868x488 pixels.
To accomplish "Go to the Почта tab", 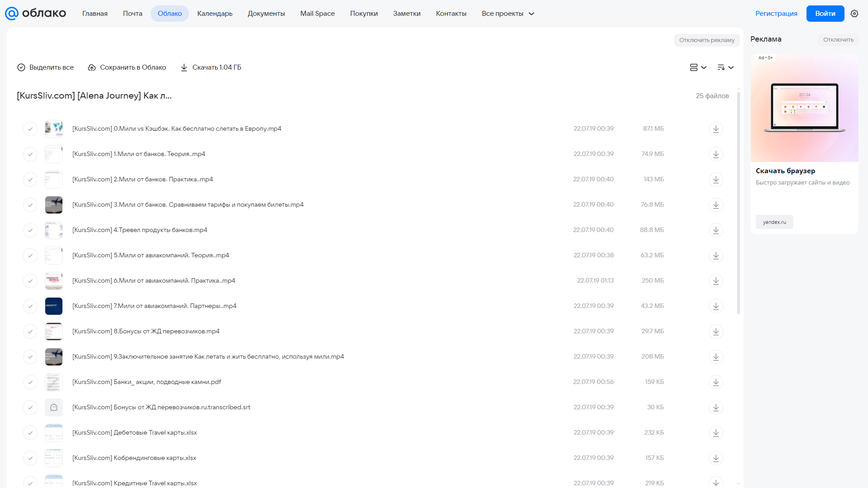I will coord(133,14).
